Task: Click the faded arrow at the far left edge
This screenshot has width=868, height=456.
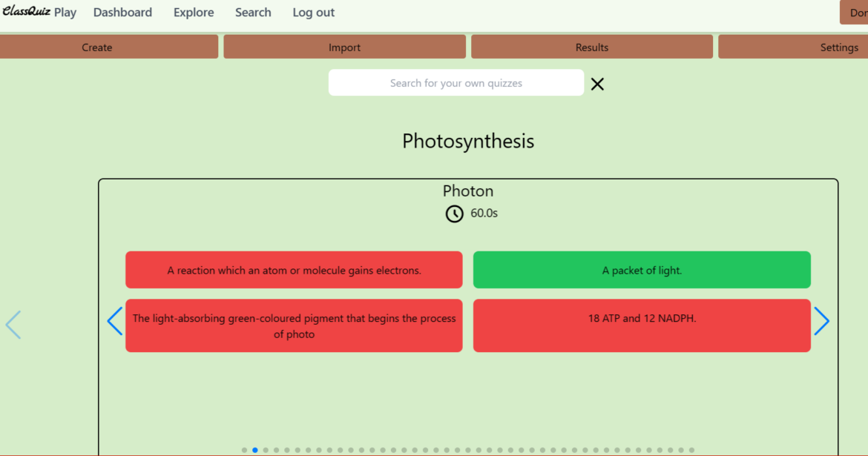Action: [13, 325]
